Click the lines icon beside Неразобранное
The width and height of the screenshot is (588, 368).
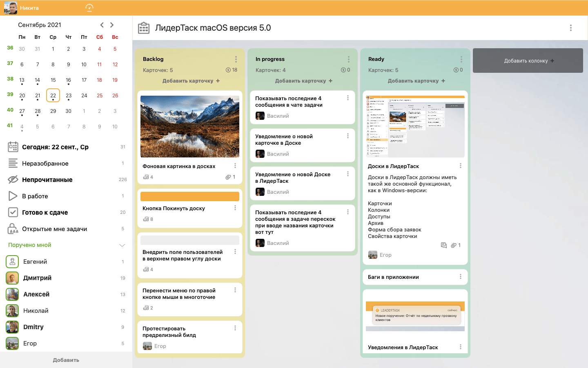point(13,163)
